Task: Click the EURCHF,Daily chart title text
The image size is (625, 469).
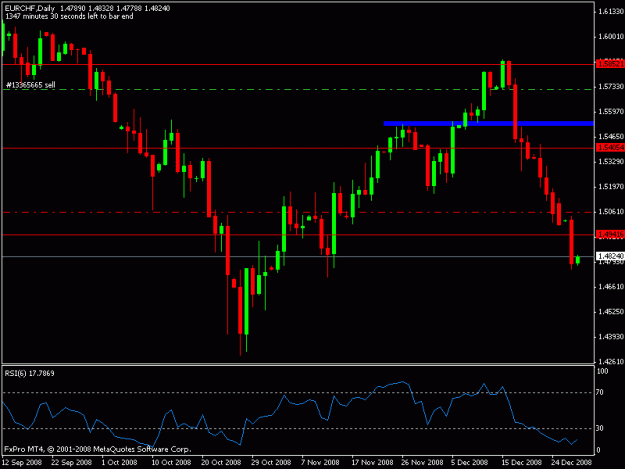Action: click(x=30, y=8)
